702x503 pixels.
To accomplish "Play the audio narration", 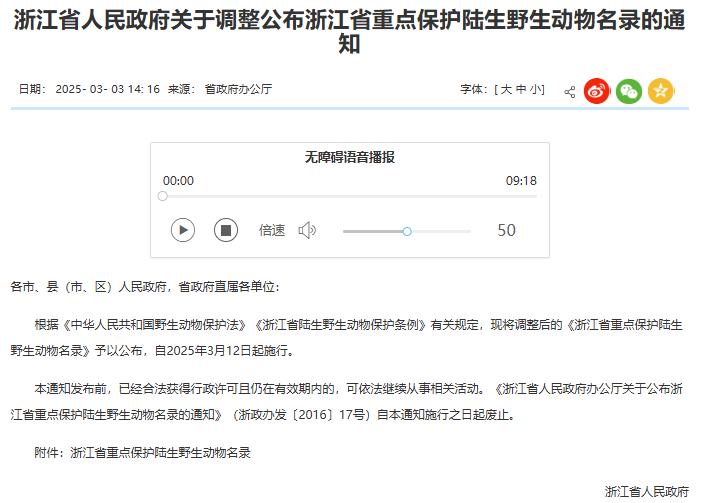I will (x=182, y=230).
